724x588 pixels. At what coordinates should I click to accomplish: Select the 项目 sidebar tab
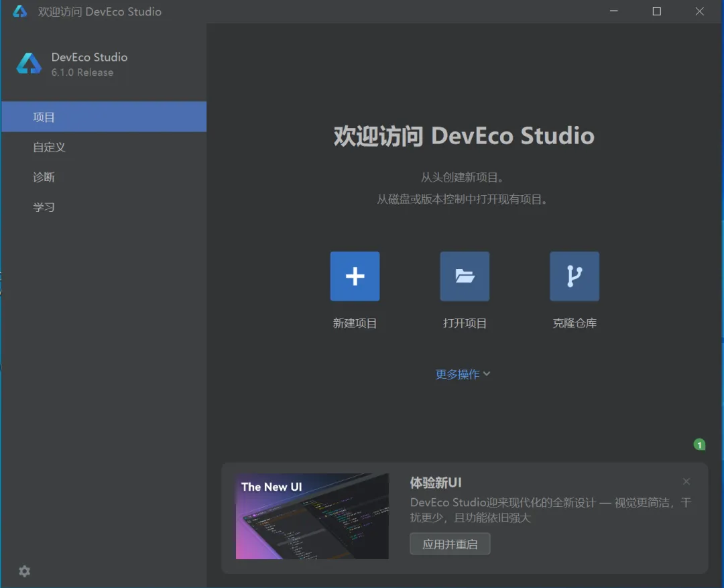(x=104, y=117)
